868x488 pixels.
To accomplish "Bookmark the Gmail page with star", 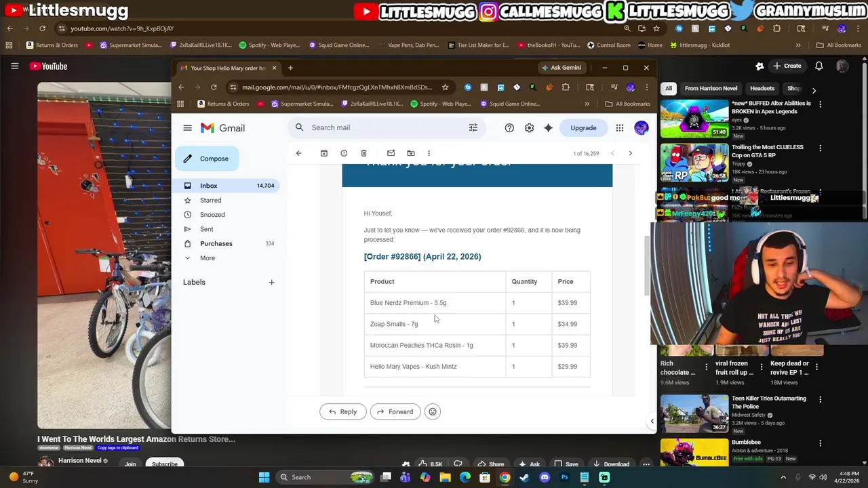I will (x=445, y=87).
